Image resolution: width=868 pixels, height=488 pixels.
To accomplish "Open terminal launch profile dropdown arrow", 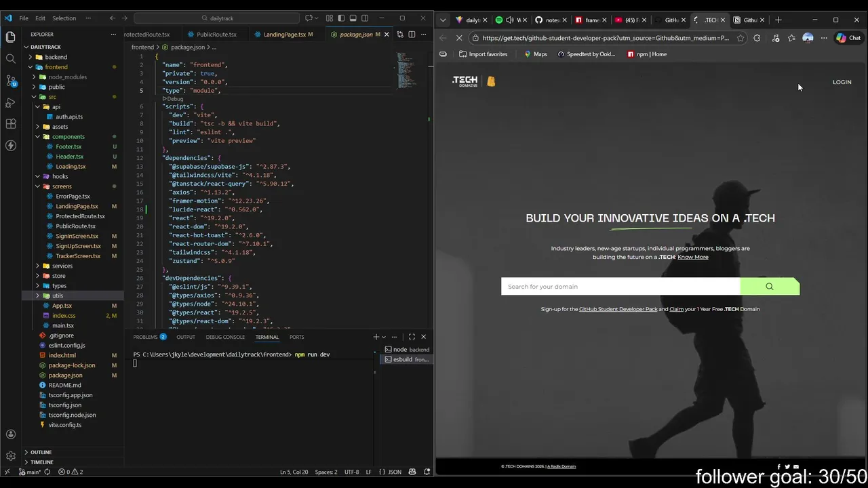I will pos(384,337).
